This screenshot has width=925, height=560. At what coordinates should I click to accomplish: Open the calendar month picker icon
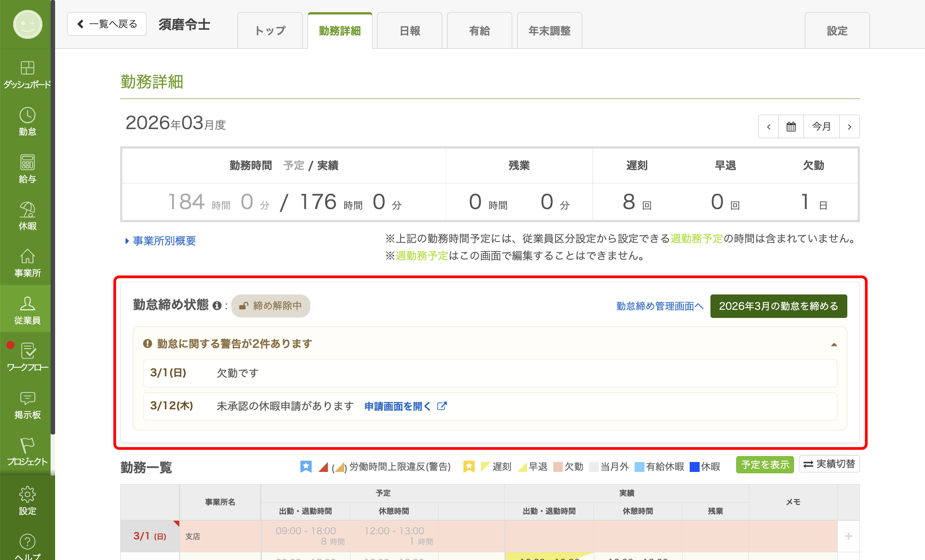click(791, 127)
